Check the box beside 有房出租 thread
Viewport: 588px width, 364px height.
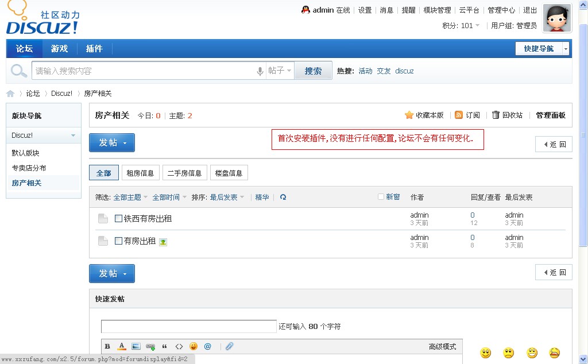118,241
